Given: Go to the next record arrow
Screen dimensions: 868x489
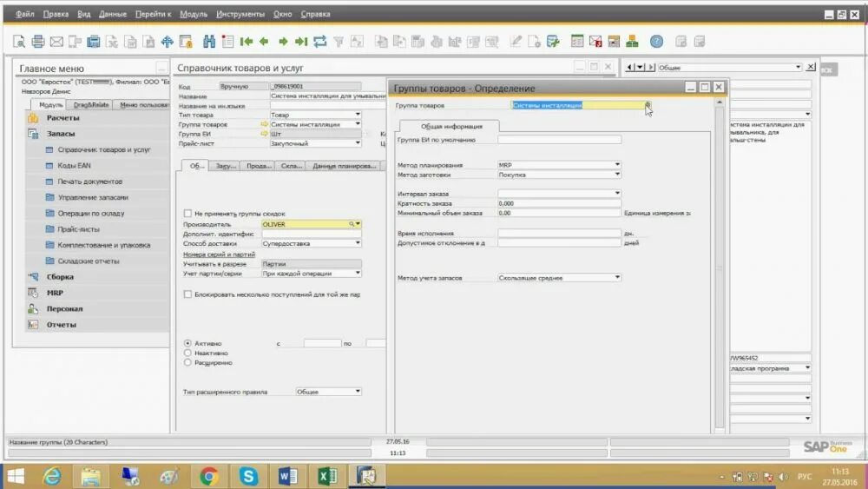Looking at the screenshot, I should pos(283,42).
